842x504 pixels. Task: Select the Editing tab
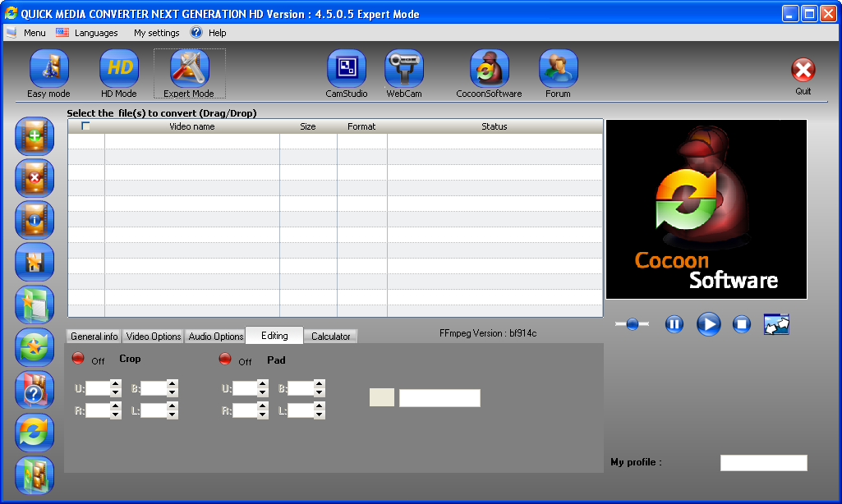pos(274,336)
